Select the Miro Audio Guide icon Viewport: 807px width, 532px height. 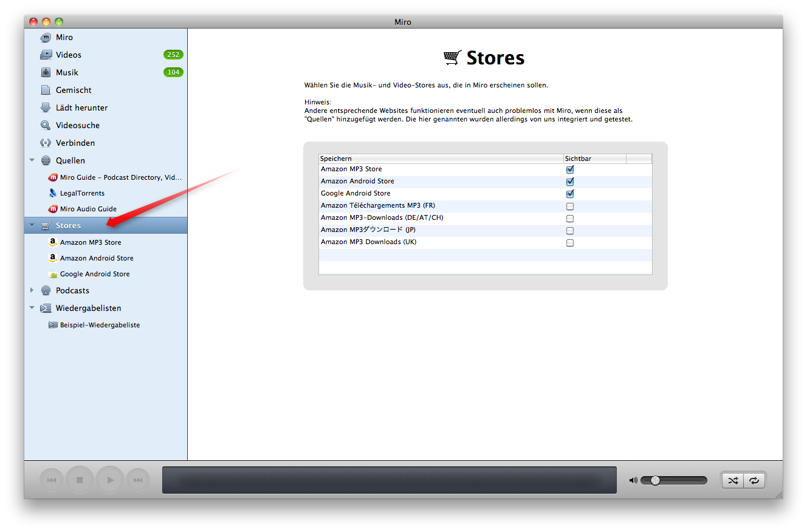(x=52, y=209)
